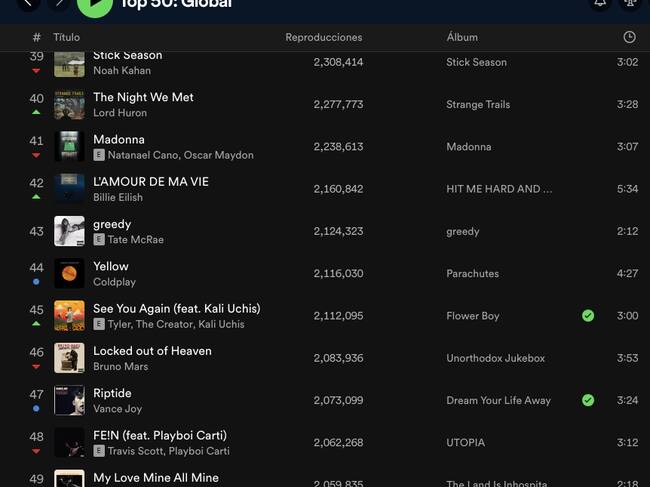The width and height of the screenshot is (650, 487).
Task: Sort tracks by the clock duration icon
Action: [x=629, y=37]
